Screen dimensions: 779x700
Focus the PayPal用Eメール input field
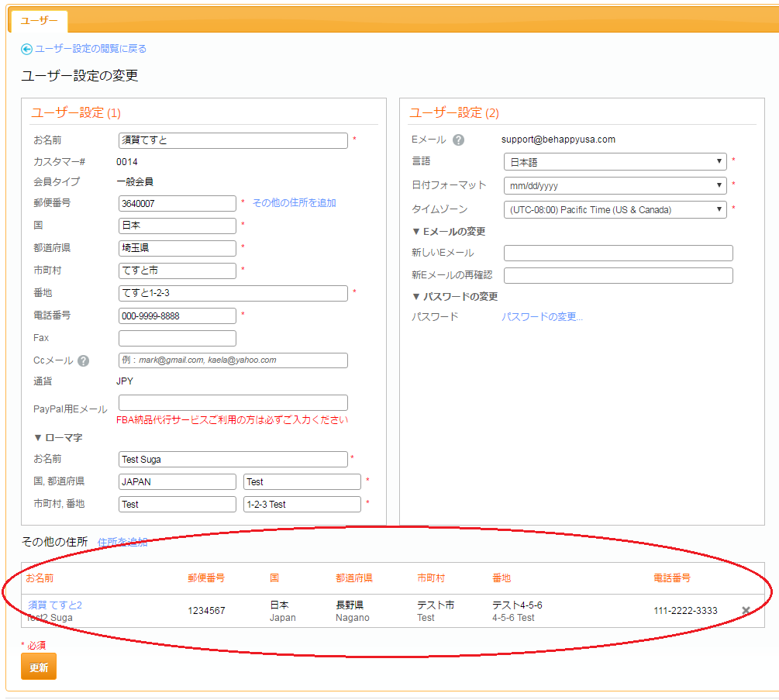coord(233,403)
